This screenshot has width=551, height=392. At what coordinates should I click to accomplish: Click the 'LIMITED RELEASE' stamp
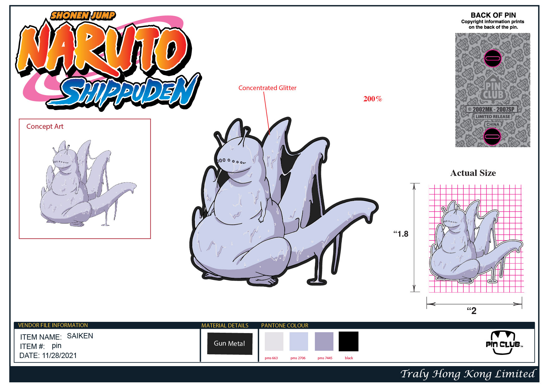coord(493,117)
